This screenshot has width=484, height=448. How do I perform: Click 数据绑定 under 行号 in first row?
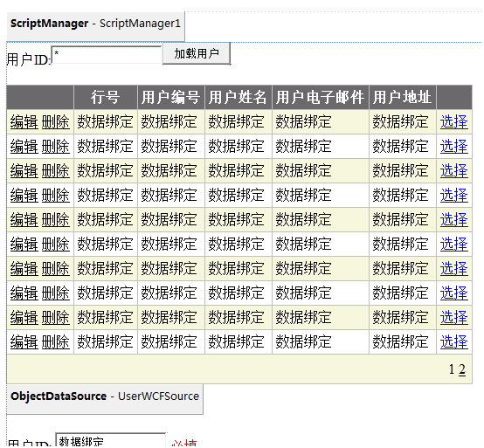(105, 122)
